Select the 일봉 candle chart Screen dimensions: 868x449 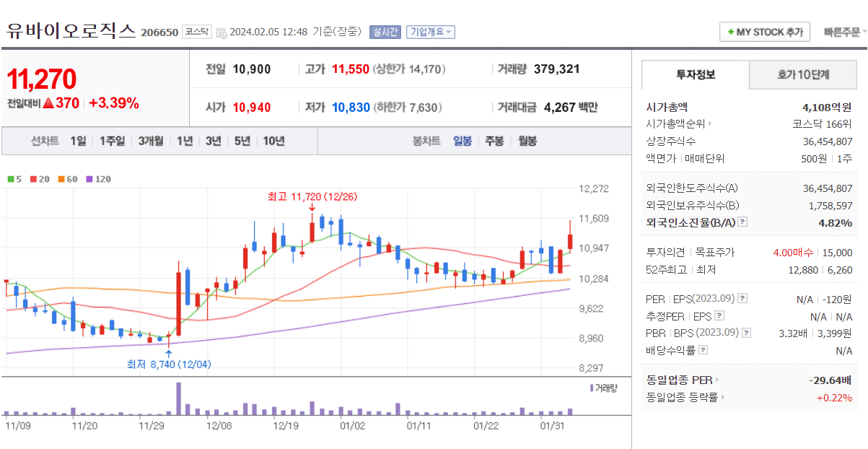tap(463, 141)
